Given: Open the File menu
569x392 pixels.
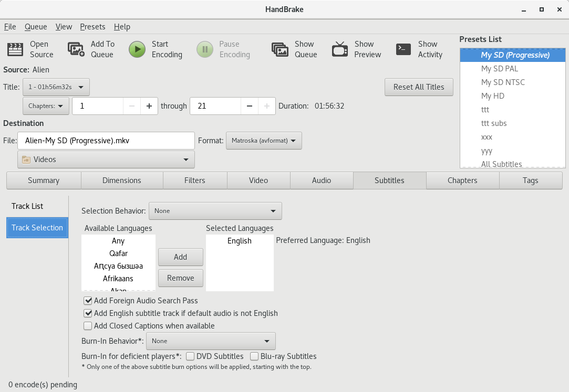Looking at the screenshot, I should pos(10,27).
